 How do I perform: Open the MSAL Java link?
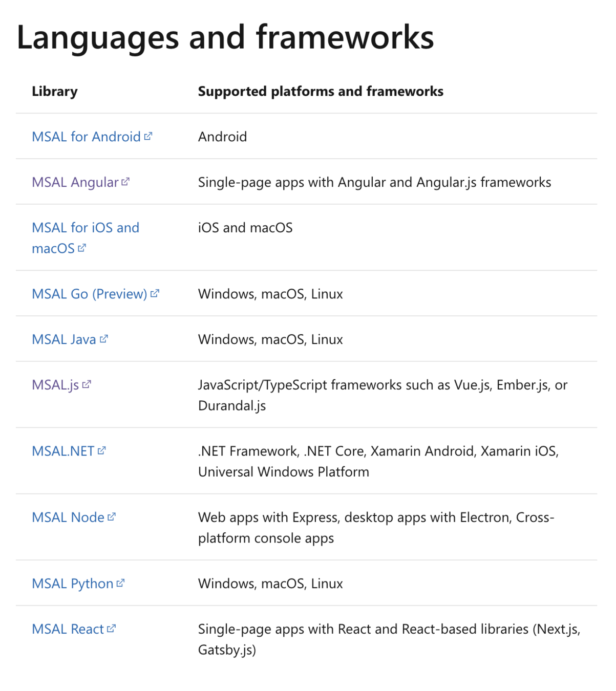coord(70,339)
